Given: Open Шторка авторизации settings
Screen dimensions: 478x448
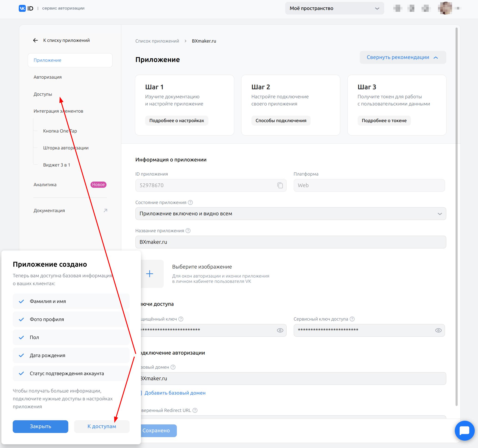Looking at the screenshot, I should (66, 148).
